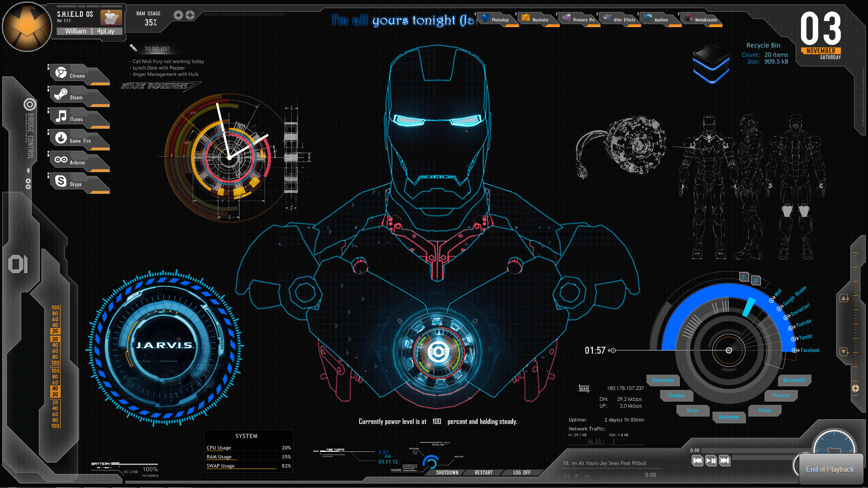Launch Steam from the sidebar
868x488 pixels.
79,96
